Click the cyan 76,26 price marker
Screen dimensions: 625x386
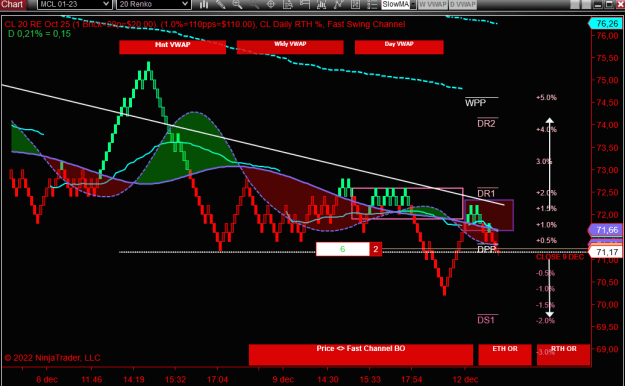(605, 24)
